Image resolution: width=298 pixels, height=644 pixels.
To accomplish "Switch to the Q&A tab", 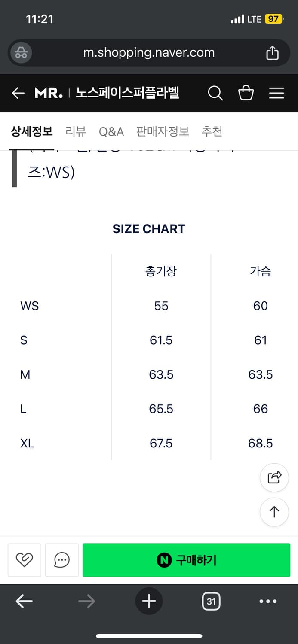I will pos(111,131).
